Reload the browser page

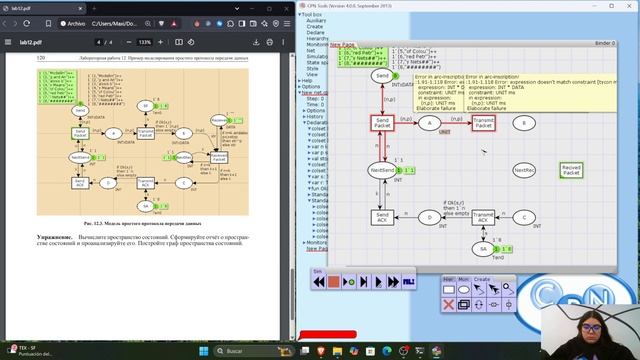[x=27, y=24]
